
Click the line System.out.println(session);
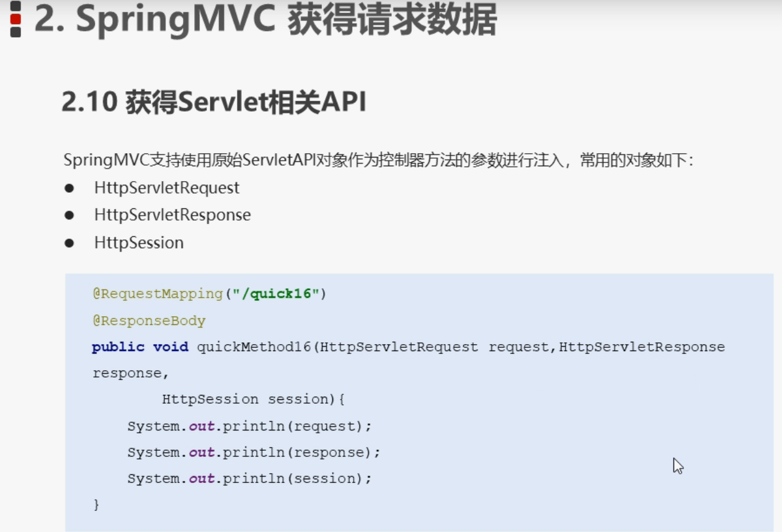[x=249, y=478]
